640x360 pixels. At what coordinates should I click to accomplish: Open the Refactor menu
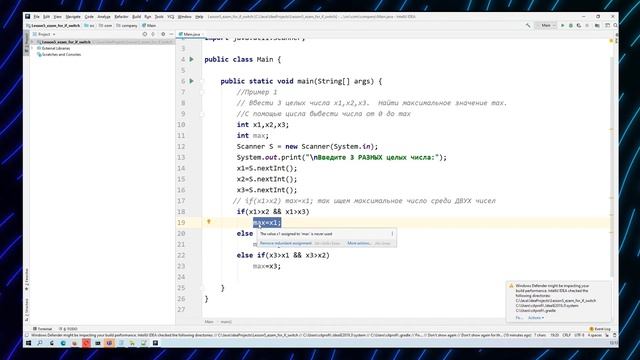click(x=121, y=17)
